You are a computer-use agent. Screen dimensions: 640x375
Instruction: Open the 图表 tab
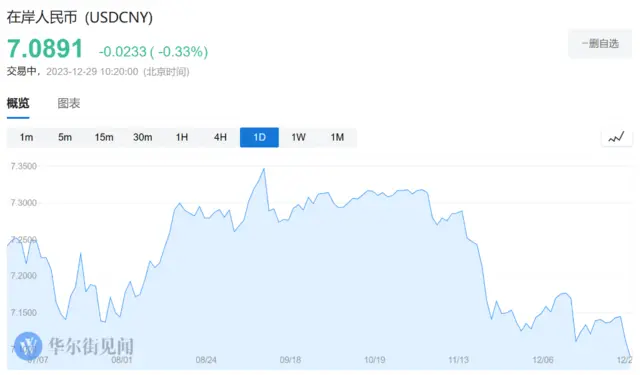(x=69, y=104)
